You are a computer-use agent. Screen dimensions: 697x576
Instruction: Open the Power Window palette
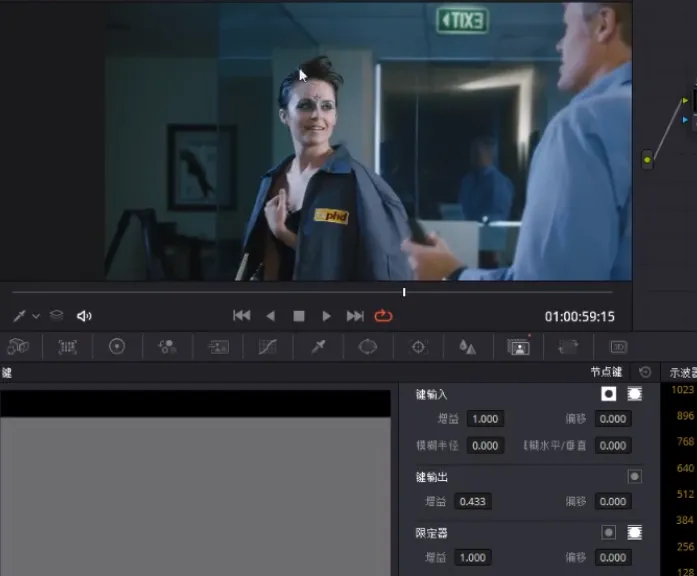(368, 347)
